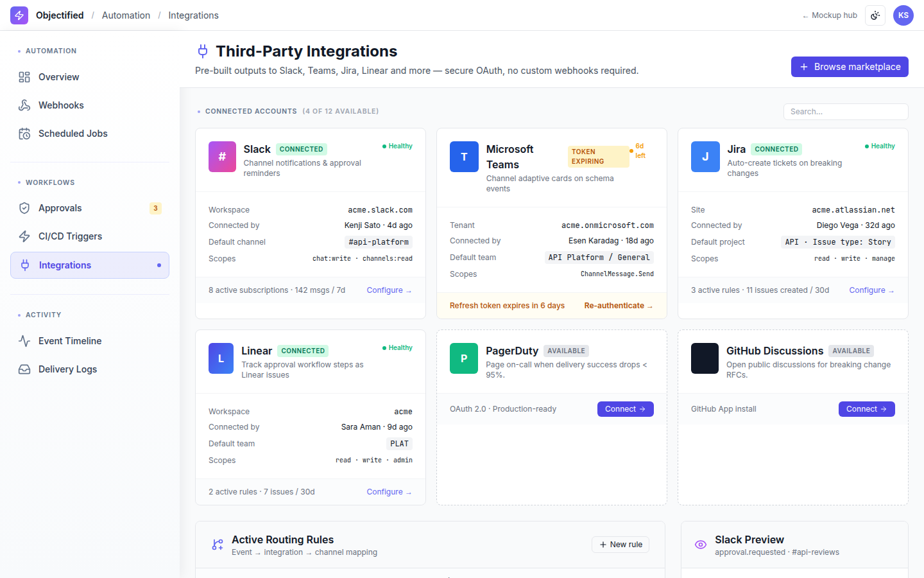Image resolution: width=924 pixels, height=578 pixels.
Task: Click the Approvals badge showing 3
Action: (x=155, y=208)
